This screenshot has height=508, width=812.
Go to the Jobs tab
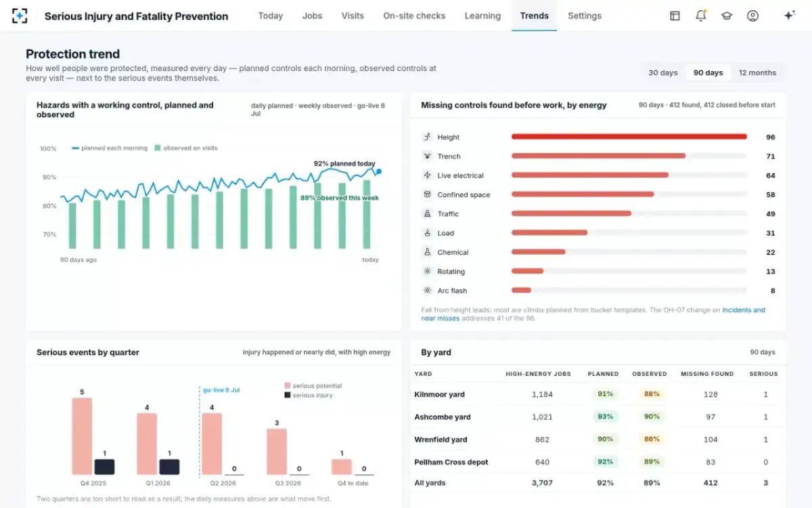point(313,16)
